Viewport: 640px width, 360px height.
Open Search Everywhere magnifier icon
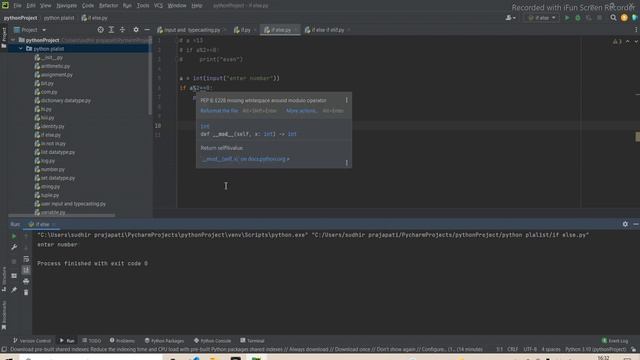pyautogui.click(x=613, y=18)
